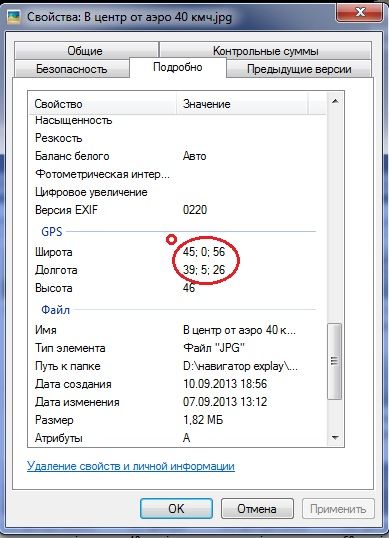Click longitude value 39; 5; 26

204,270
